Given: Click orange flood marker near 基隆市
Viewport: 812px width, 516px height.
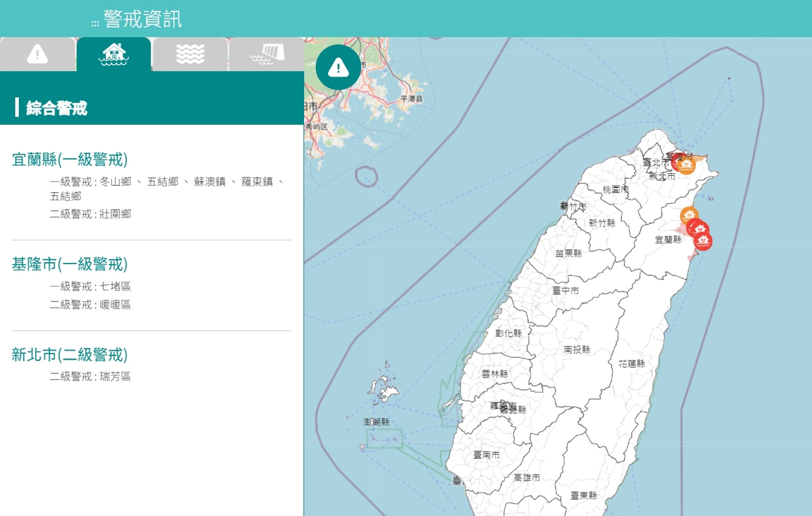Looking at the screenshot, I should coord(686,165).
